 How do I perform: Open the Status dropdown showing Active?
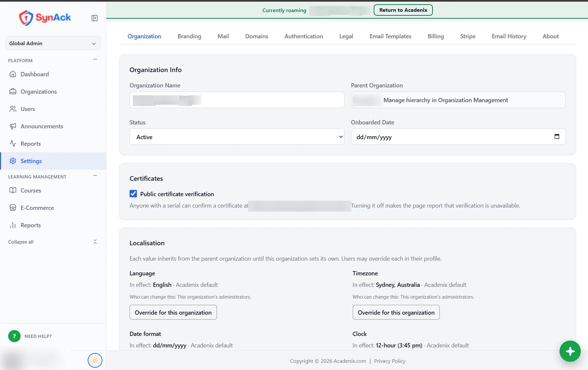[237, 137]
